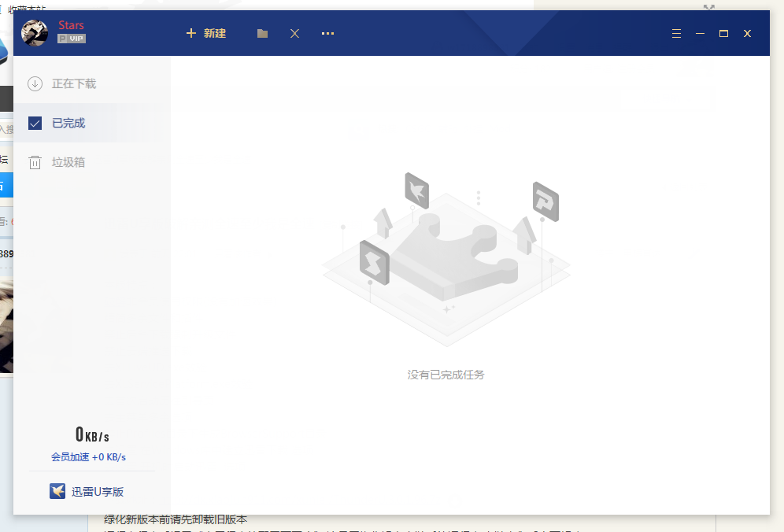Image resolution: width=784 pixels, height=532 pixels.
Task: Click the 会员加速 +0 KB/s link
Action: [x=88, y=456]
